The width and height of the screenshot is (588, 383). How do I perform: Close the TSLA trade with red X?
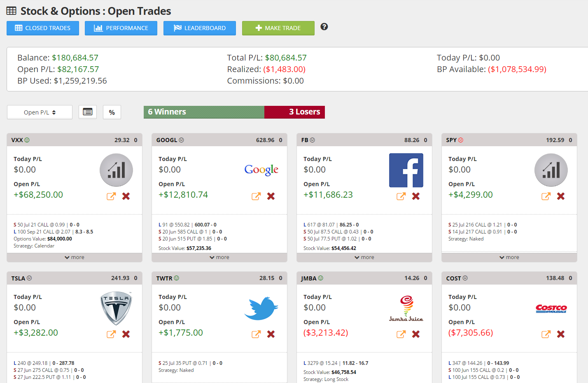[x=126, y=334]
